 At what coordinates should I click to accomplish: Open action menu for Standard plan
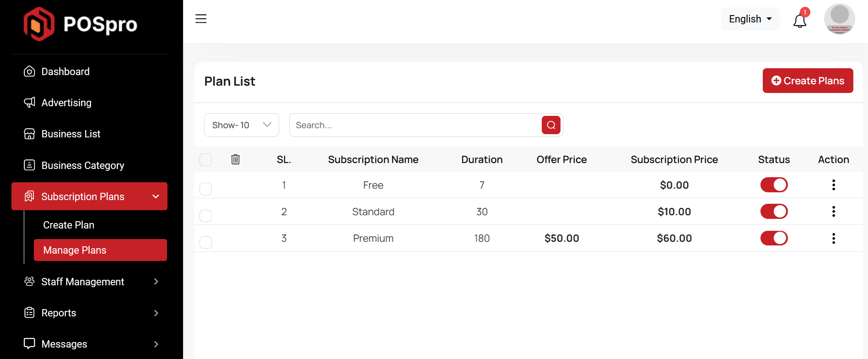(x=833, y=212)
